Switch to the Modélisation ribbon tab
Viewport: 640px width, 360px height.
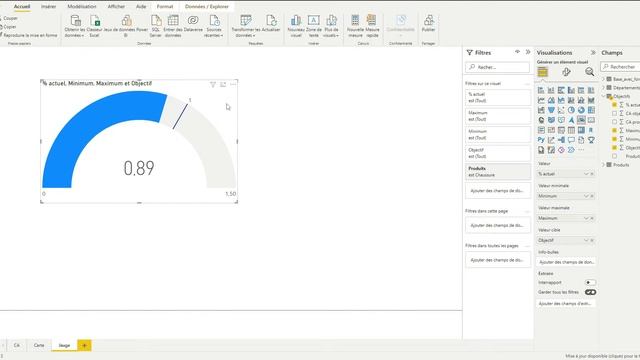pos(82,7)
